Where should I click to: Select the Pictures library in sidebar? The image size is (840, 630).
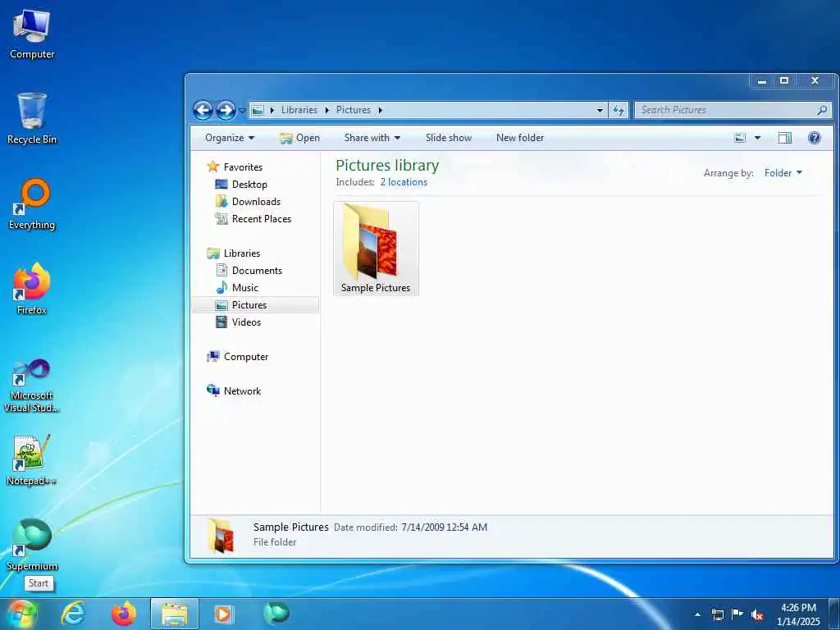click(x=255, y=305)
